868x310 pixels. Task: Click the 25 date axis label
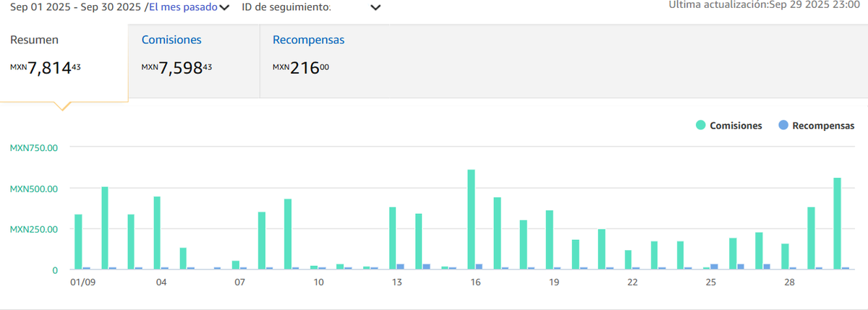pyautogui.click(x=711, y=282)
